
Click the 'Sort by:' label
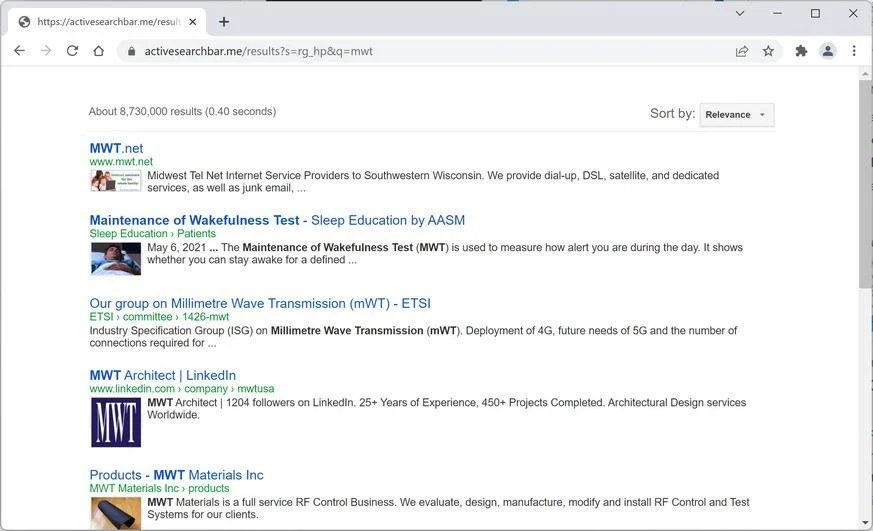[x=672, y=114]
